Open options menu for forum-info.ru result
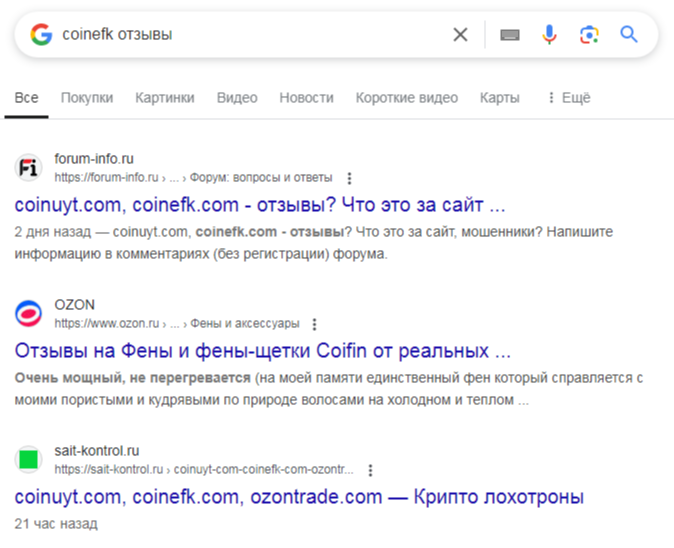Screen dimensions: 674x548 [349, 178]
